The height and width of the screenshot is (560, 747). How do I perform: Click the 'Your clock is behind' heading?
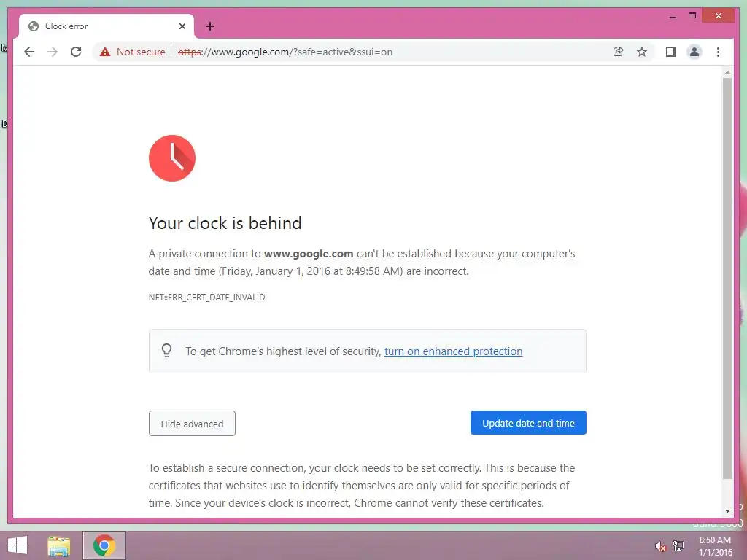pos(225,223)
